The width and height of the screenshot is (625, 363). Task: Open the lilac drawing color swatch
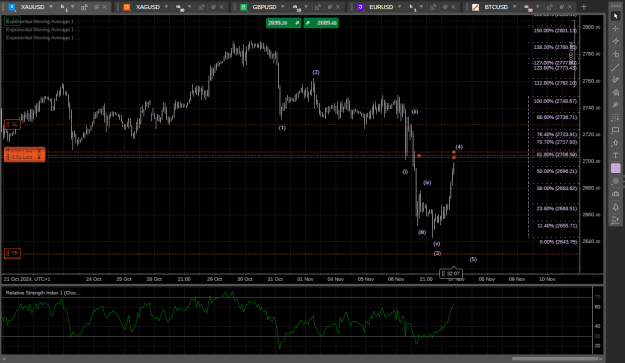(615, 168)
